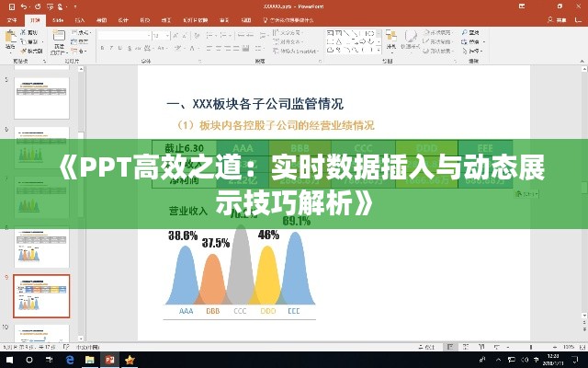
Task: Expand the shapes gallery More arrow
Action: [379, 50]
